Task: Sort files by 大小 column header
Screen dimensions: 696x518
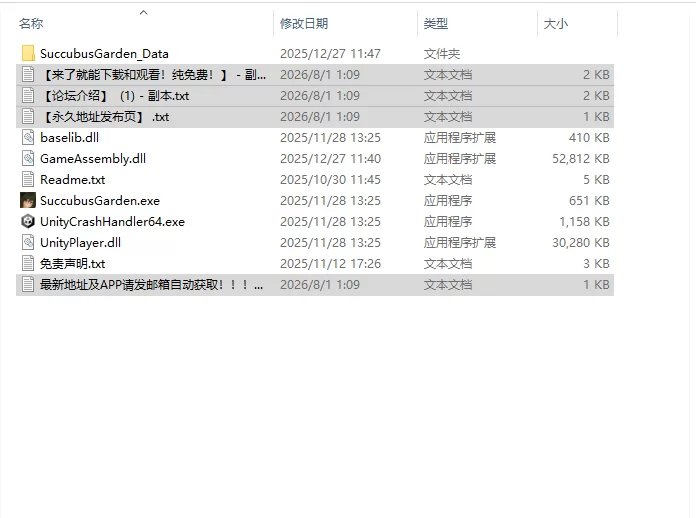Action: point(556,24)
